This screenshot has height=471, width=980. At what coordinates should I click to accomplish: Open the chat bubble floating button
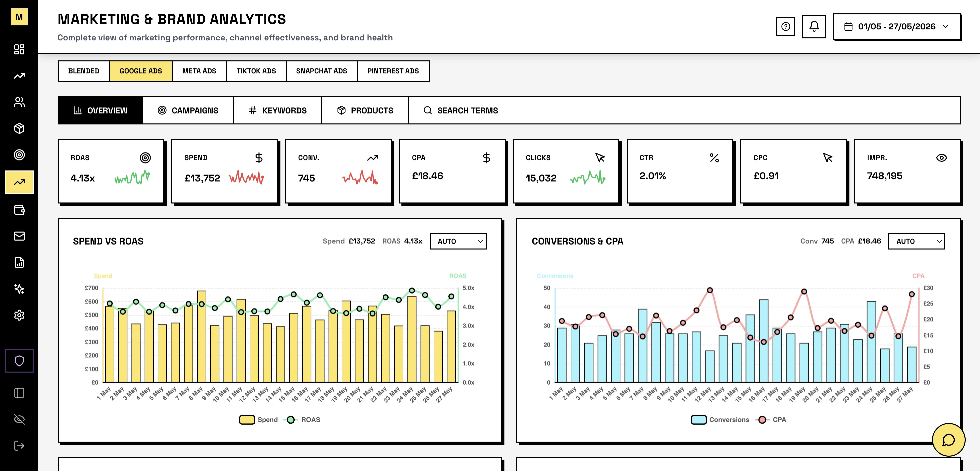tap(948, 440)
